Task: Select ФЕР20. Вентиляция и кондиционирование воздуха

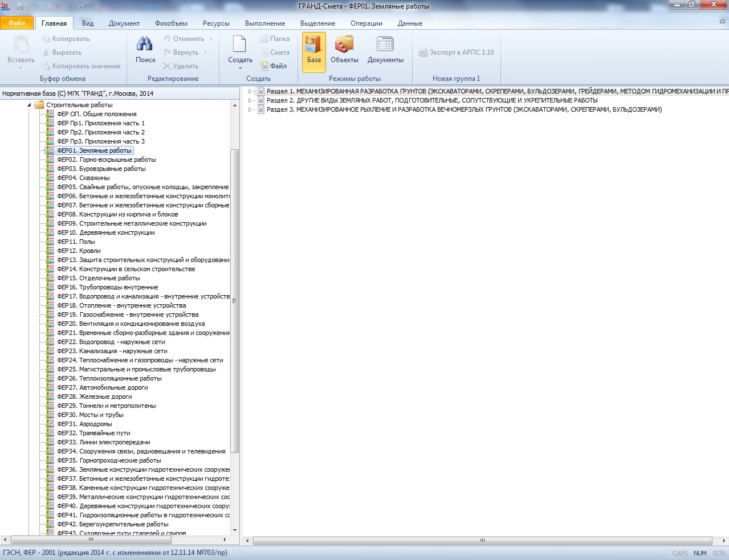Action: (x=131, y=324)
